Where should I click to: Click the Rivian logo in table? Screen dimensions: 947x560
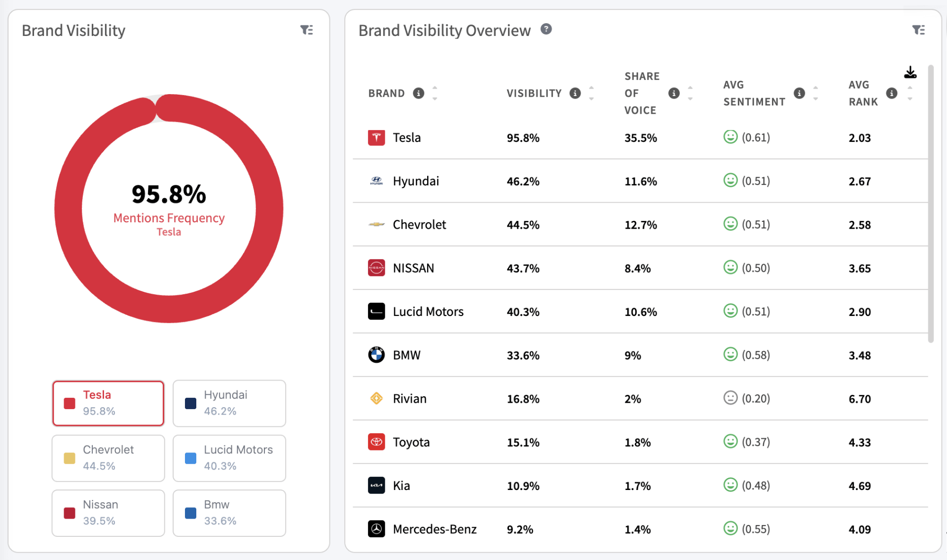click(376, 398)
